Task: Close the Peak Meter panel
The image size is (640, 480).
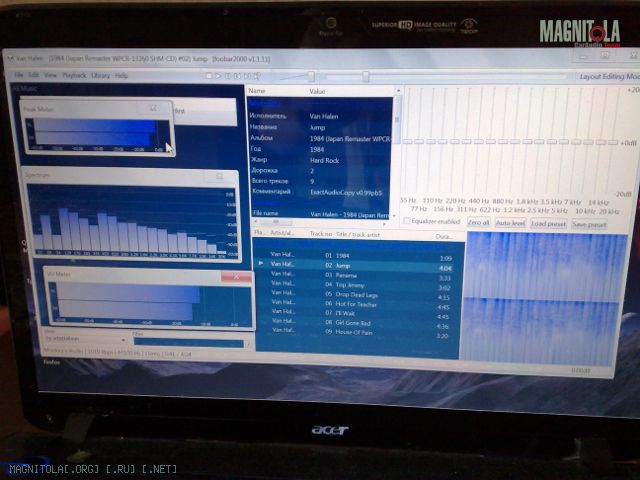Action: tap(153, 108)
